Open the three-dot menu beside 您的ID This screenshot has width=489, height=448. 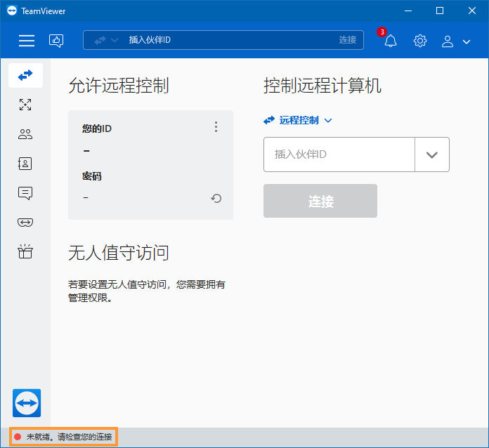(x=216, y=127)
